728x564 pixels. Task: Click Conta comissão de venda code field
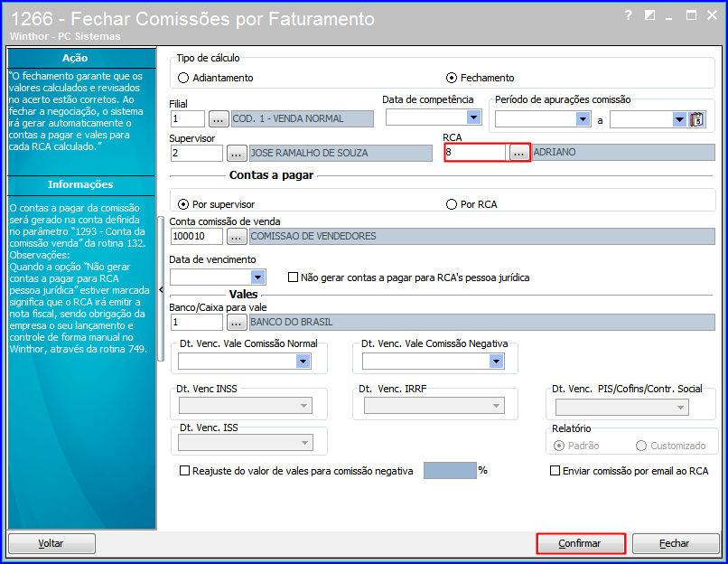(197, 237)
